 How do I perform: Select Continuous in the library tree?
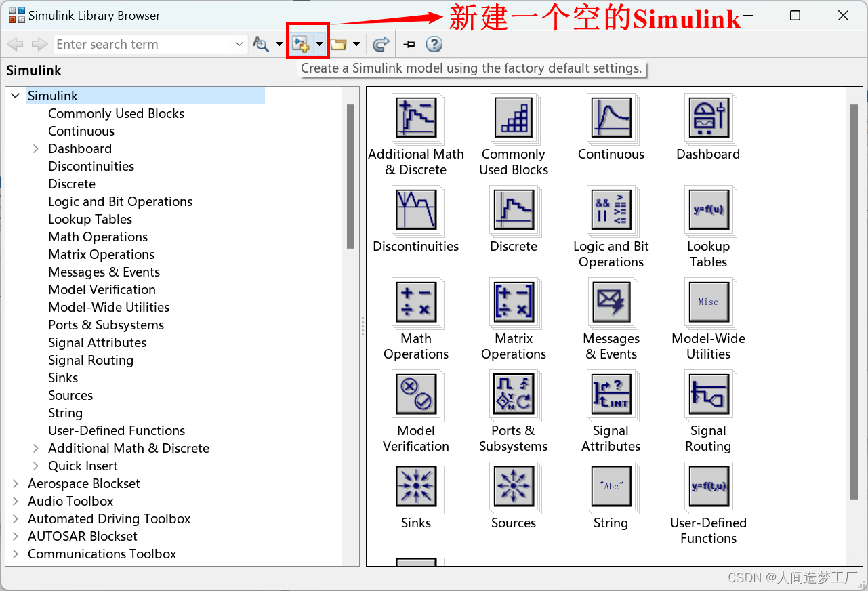point(81,131)
